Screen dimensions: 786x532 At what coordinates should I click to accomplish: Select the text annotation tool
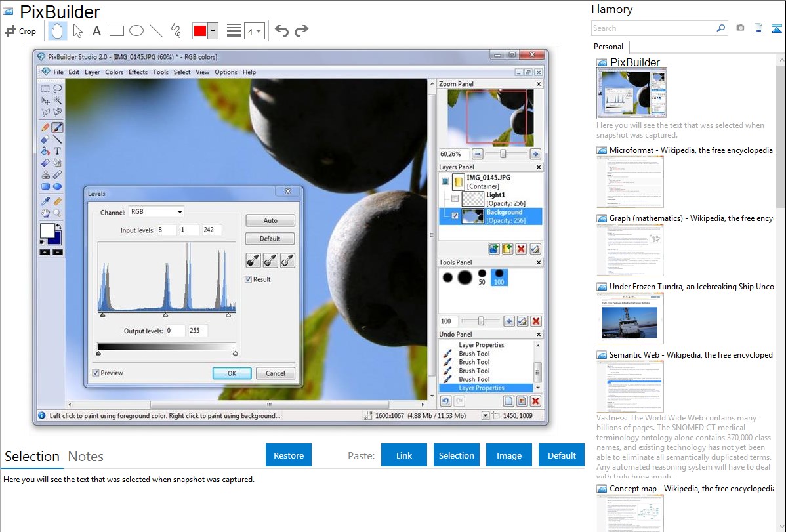click(96, 31)
